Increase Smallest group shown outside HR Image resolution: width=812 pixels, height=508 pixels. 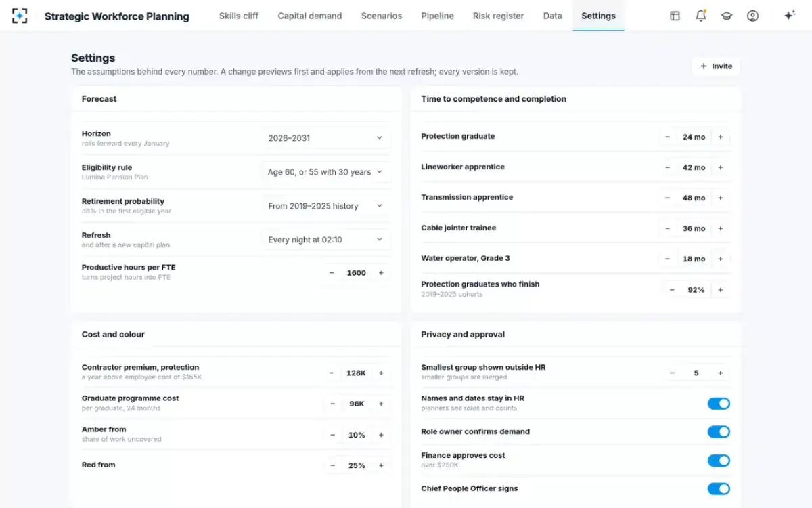point(721,373)
